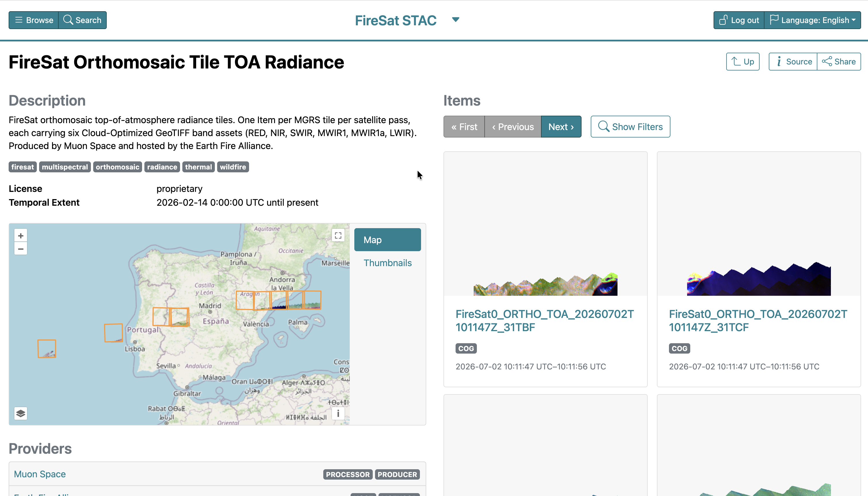Click the Providers section heading
Viewport: 868px width, 496px height.
pyautogui.click(x=40, y=449)
